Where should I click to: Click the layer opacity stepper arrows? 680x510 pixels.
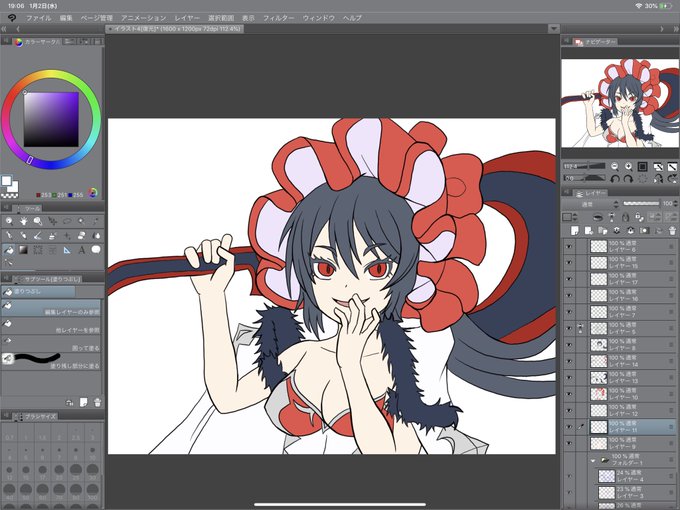(x=675, y=203)
